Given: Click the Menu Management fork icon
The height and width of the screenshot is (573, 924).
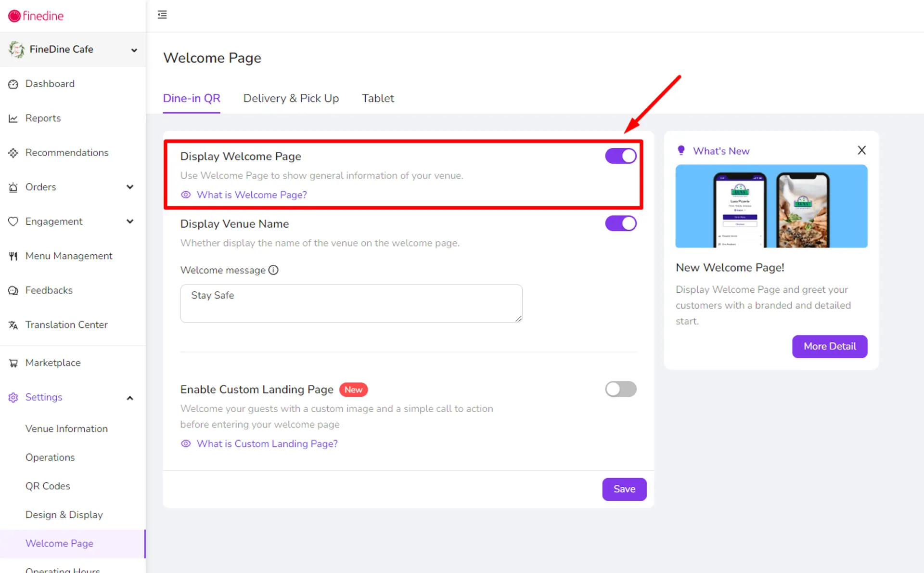Looking at the screenshot, I should (x=13, y=256).
